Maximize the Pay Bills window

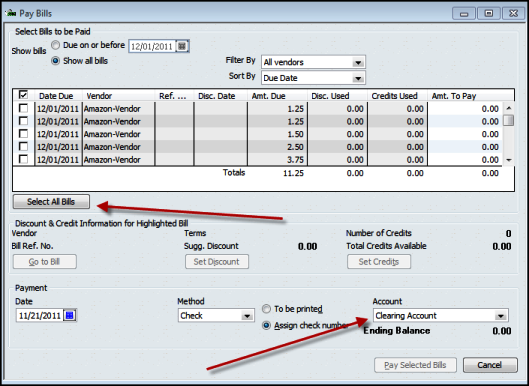(x=489, y=13)
